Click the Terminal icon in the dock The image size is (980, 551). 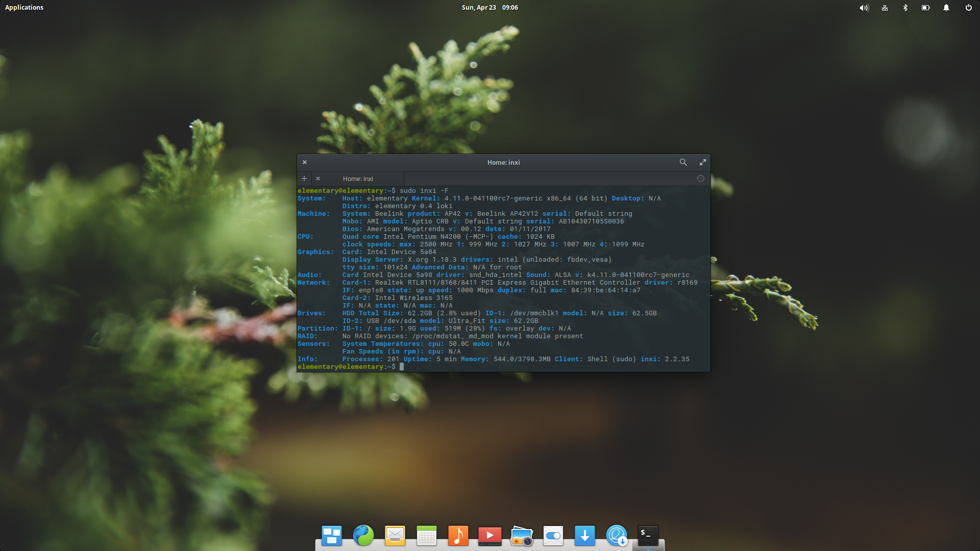tap(648, 536)
